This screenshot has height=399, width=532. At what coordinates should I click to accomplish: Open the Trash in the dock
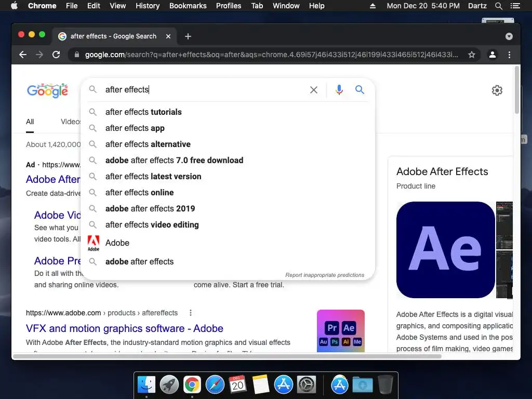(385, 385)
